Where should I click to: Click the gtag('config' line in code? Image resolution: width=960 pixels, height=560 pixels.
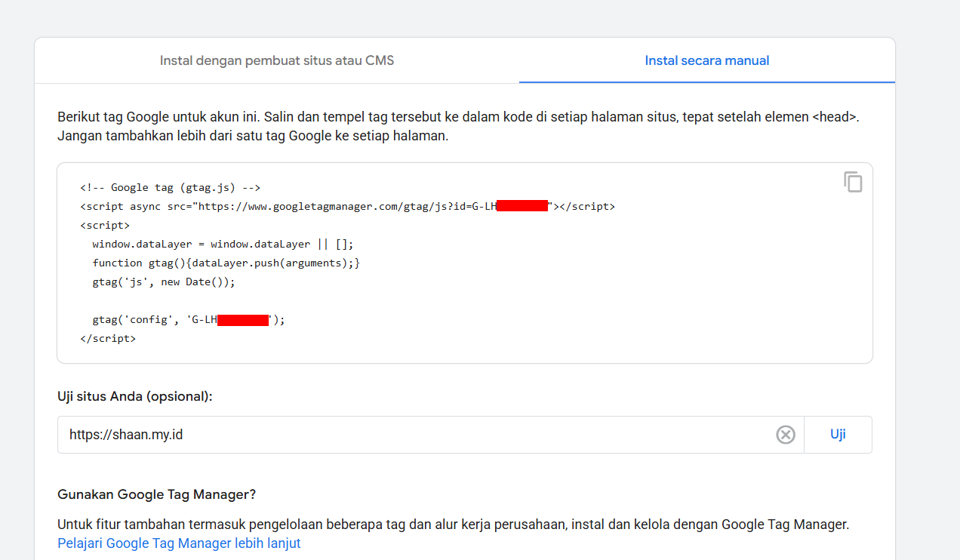point(189,319)
